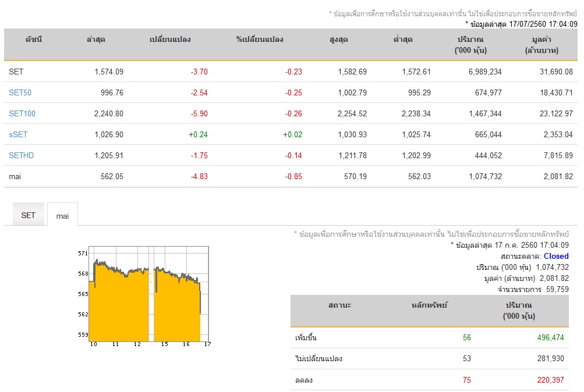Open the SET100 index link
Screen dimensions: 584x392
(22, 113)
